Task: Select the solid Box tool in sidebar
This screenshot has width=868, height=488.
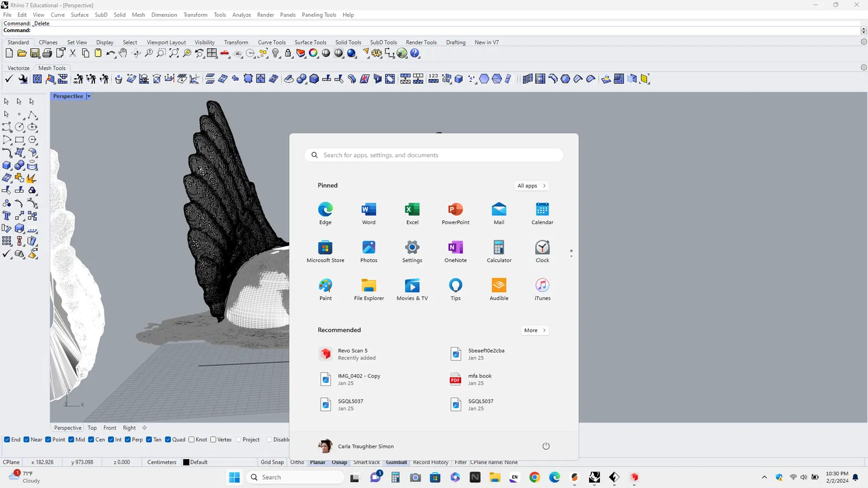Action: (x=7, y=165)
